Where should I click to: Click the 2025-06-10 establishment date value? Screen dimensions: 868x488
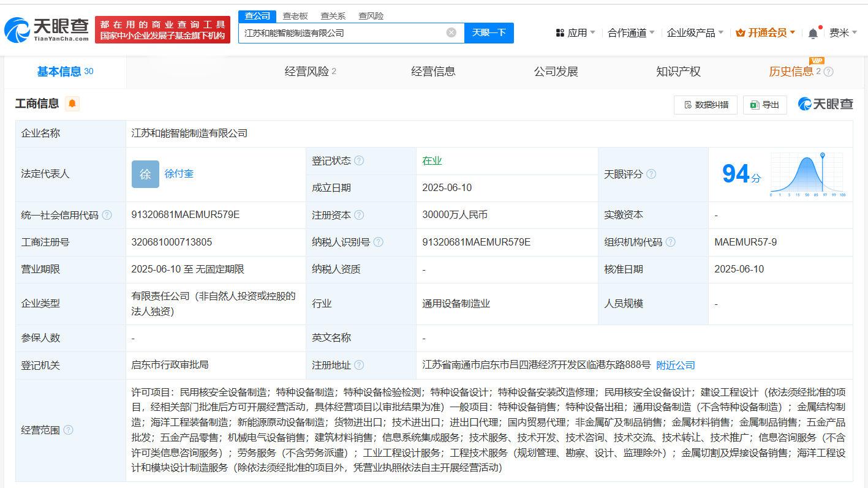[x=447, y=188]
